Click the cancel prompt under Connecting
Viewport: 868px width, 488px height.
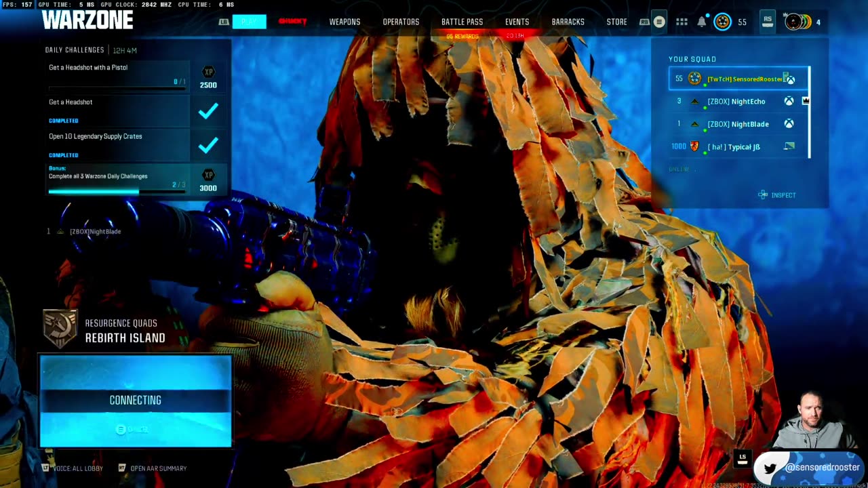(x=132, y=429)
